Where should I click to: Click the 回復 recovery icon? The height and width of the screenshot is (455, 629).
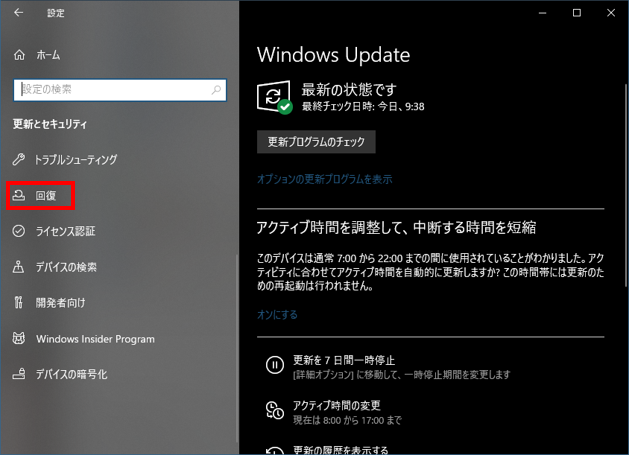18,195
